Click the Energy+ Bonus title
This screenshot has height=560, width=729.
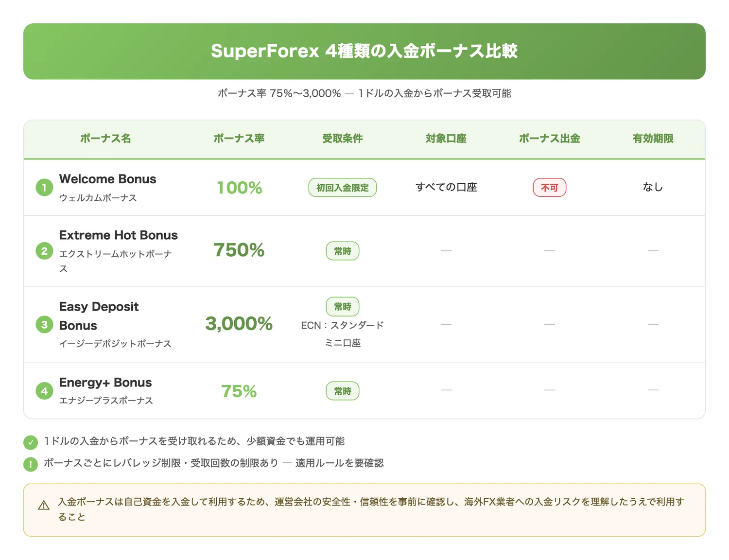(105, 383)
